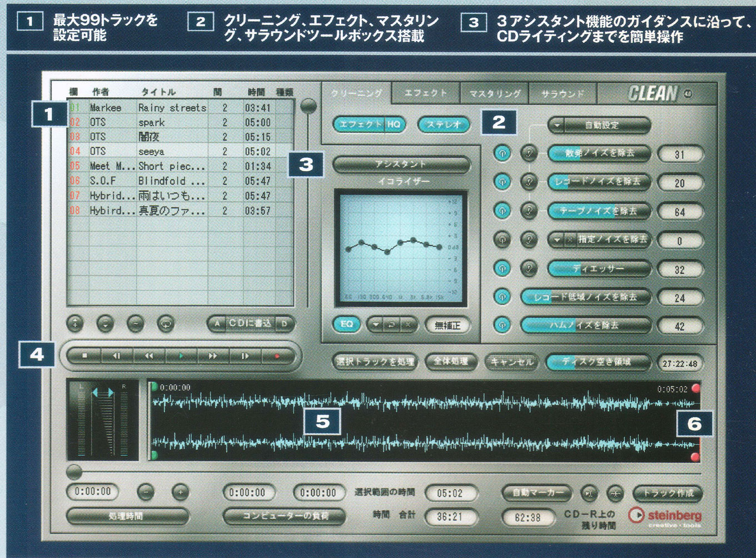The width and height of the screenshot is (756, 558).
Task: Click the 処理時間 button
Action: click(x=127, y=516)
